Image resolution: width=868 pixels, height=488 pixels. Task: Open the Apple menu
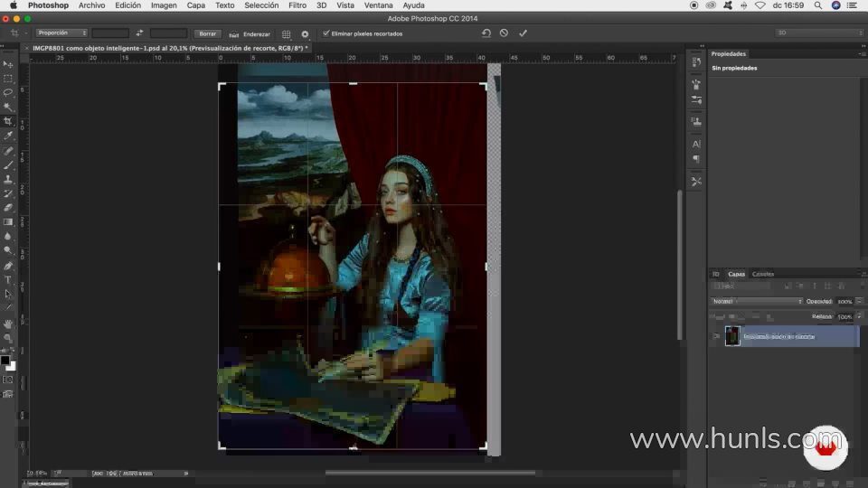(x=14, y=5)
